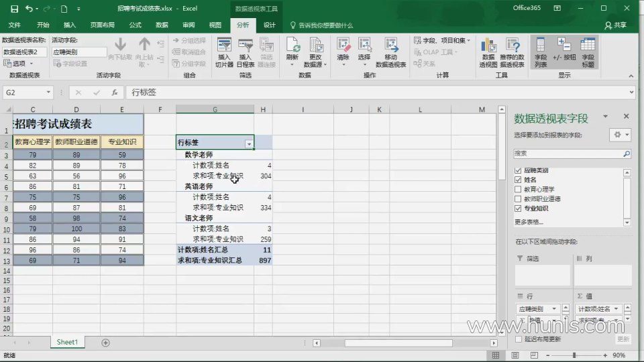The width and height of the screenshot is (644, 362).
Task: Click the 更多表格... link
Action: coord(529,222)
